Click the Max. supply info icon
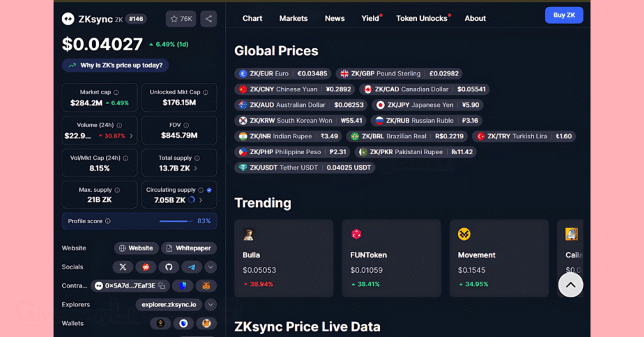The width and height of the screenshot is (644, 337). [117, 190]
